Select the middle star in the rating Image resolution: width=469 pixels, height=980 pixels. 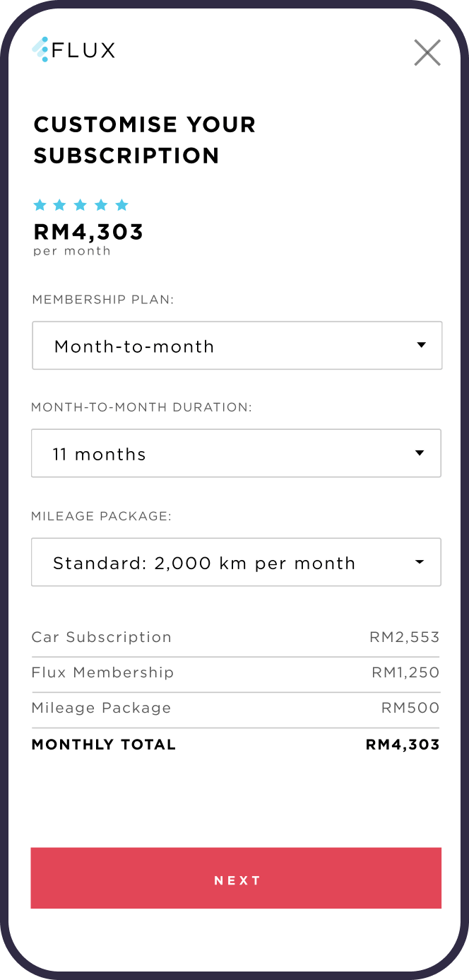81,205
